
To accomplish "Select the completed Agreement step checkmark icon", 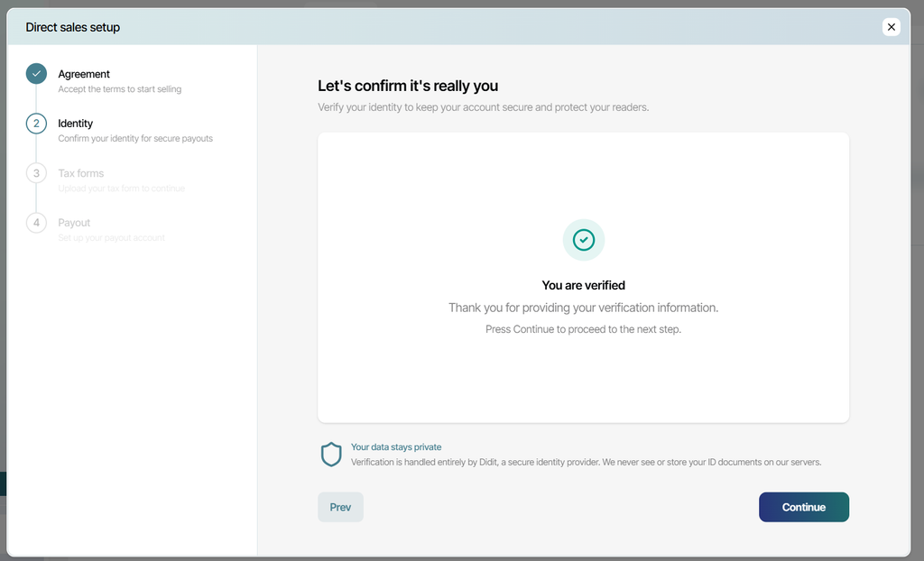I will click(x=36, y=74).
